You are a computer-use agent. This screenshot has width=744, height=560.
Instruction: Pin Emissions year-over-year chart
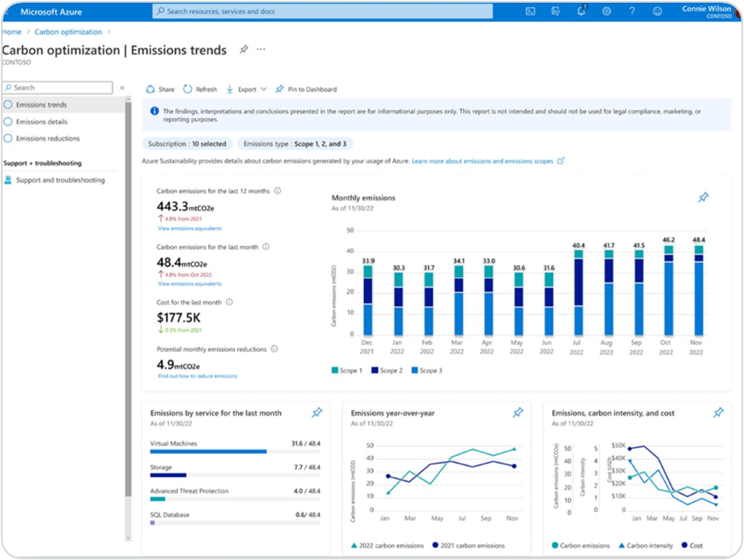(517, 412)
